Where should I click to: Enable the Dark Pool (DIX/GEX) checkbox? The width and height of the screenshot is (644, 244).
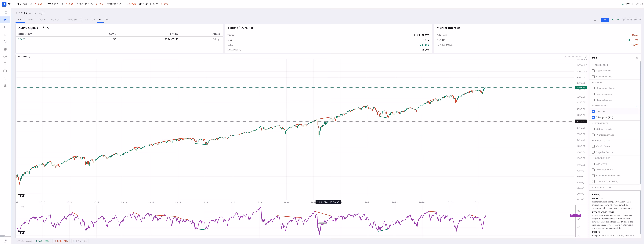[x=593, y=182]
